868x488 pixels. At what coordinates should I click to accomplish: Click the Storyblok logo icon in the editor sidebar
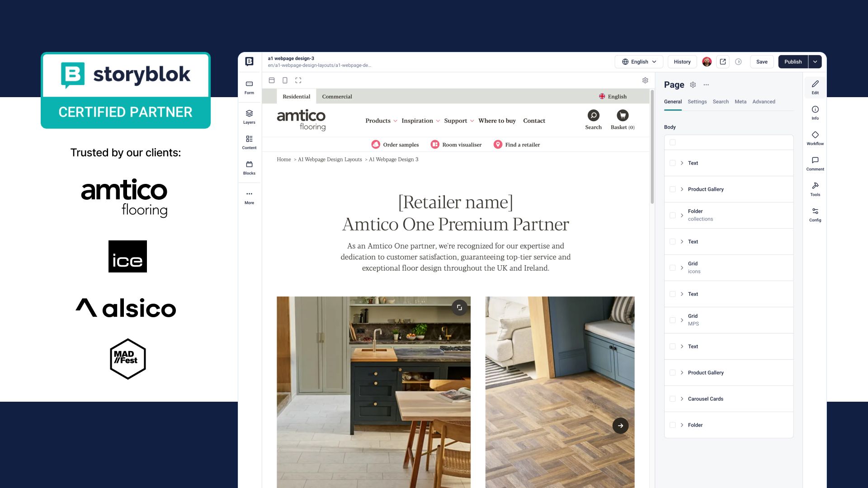pyautogui.click(x=249, y=61)
